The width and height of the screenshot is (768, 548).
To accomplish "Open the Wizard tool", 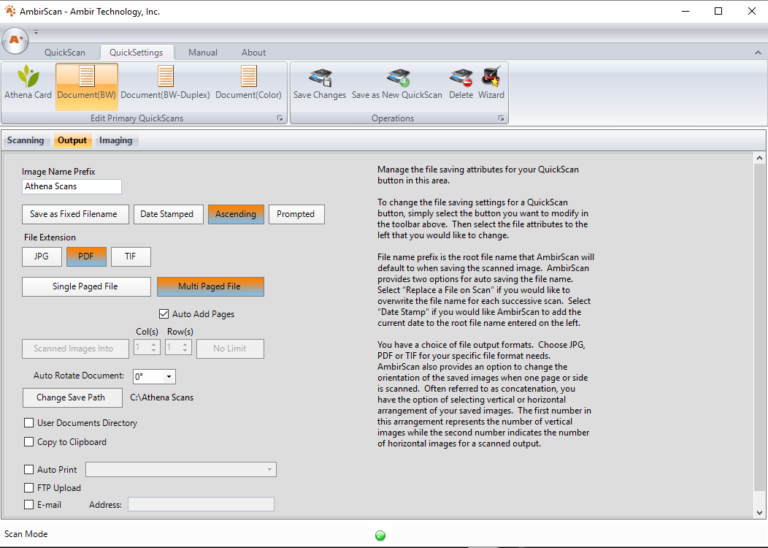I will 491,82.
